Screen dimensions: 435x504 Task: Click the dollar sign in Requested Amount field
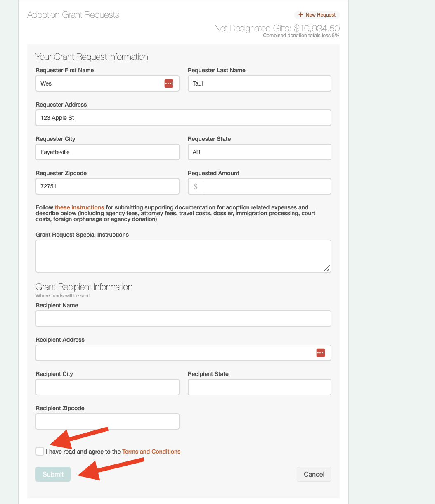(x=196, y=186)
